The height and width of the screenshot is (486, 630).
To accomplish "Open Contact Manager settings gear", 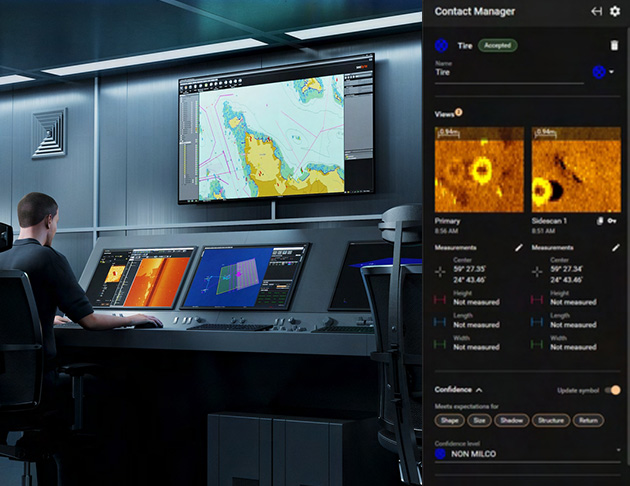I will coord(615,12).
